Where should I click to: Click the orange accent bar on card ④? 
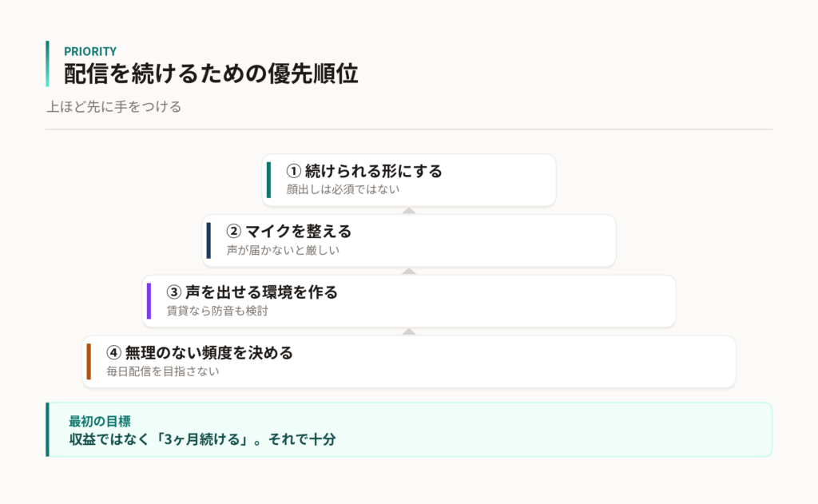tap(89, 362)
